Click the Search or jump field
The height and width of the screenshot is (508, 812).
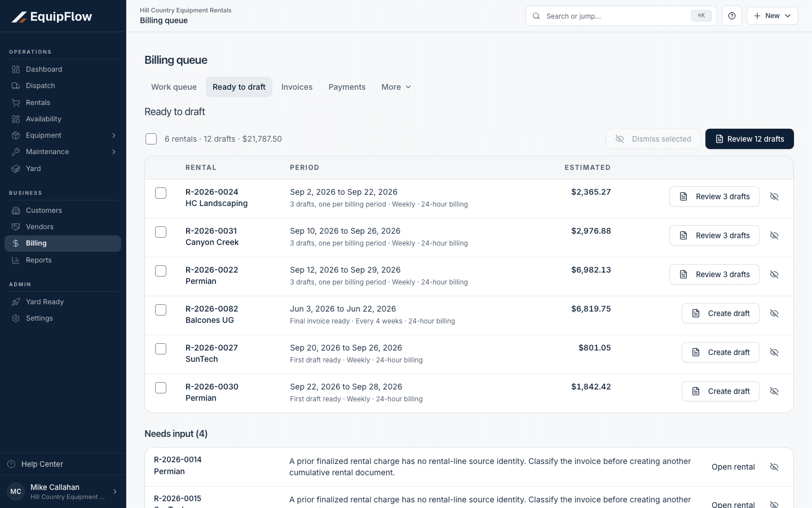coord(621,16)
